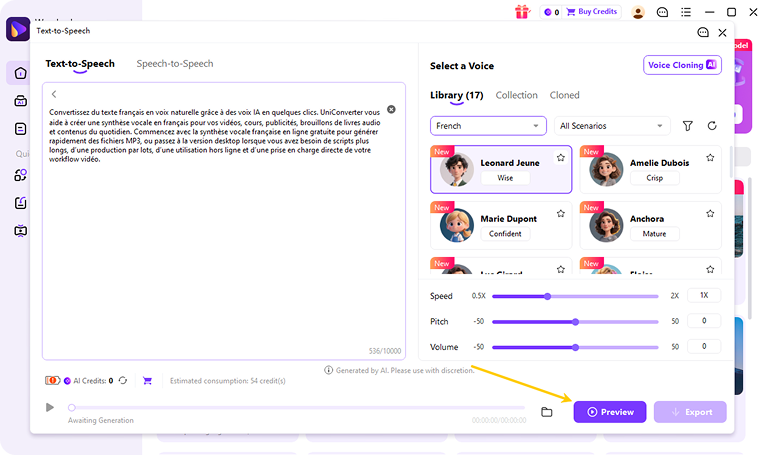Click the Pitch slider handle
Image resolution: width=765 pixels, height=455 pixels.
(x=576, y=322)
